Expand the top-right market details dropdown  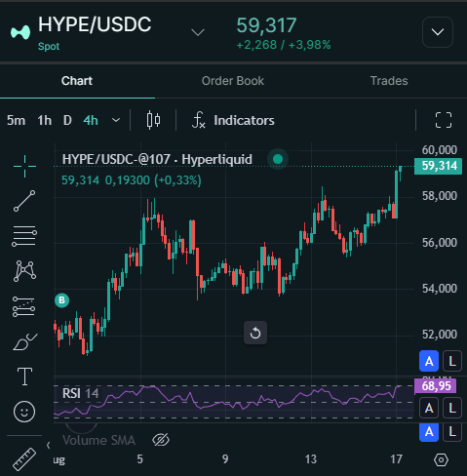[x=438, y=32]
